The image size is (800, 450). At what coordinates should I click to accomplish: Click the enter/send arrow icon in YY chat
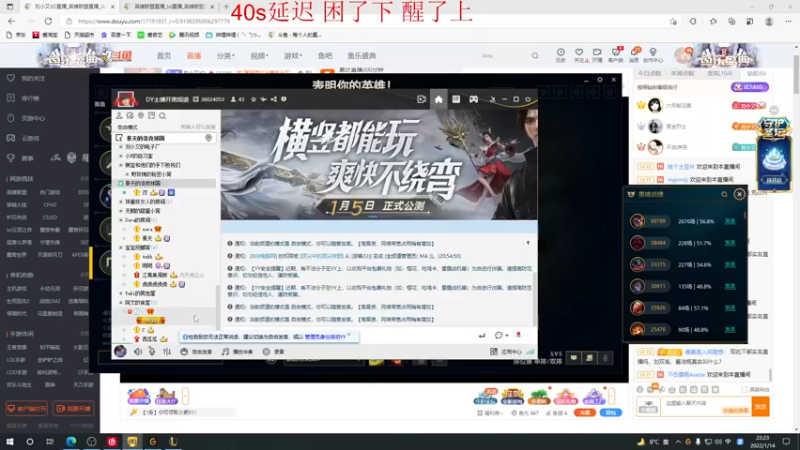[482, 335]
